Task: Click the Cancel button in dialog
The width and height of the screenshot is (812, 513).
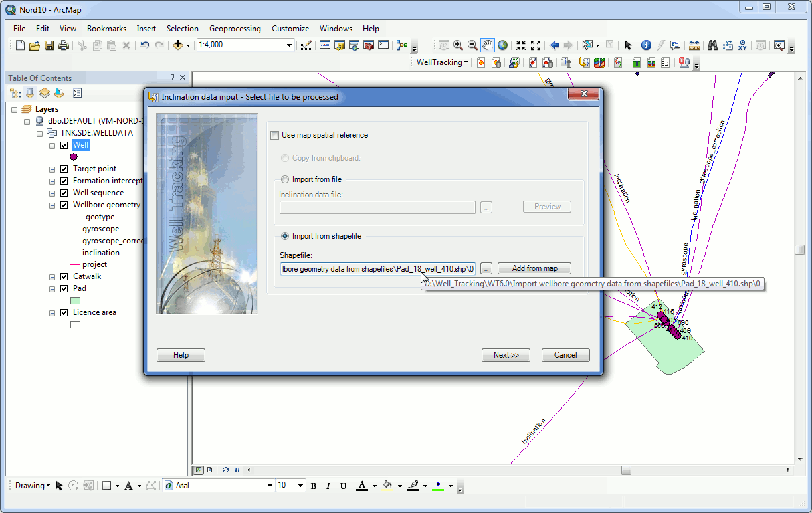Action: pos(565,355)
